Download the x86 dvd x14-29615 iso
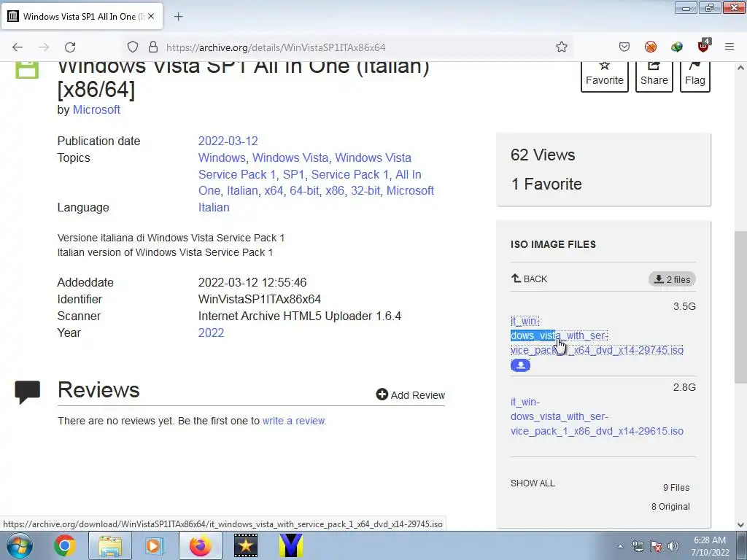This screenshot has height=560, width=747. tap(597, 416)
